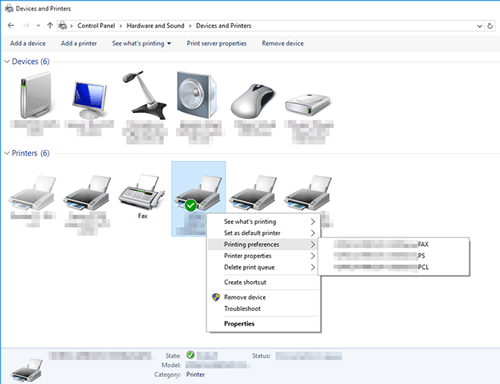Open the recent locations dropdown arrow
Image resolution: width=500 pixels, height=384 pixels.
(38, 26)
